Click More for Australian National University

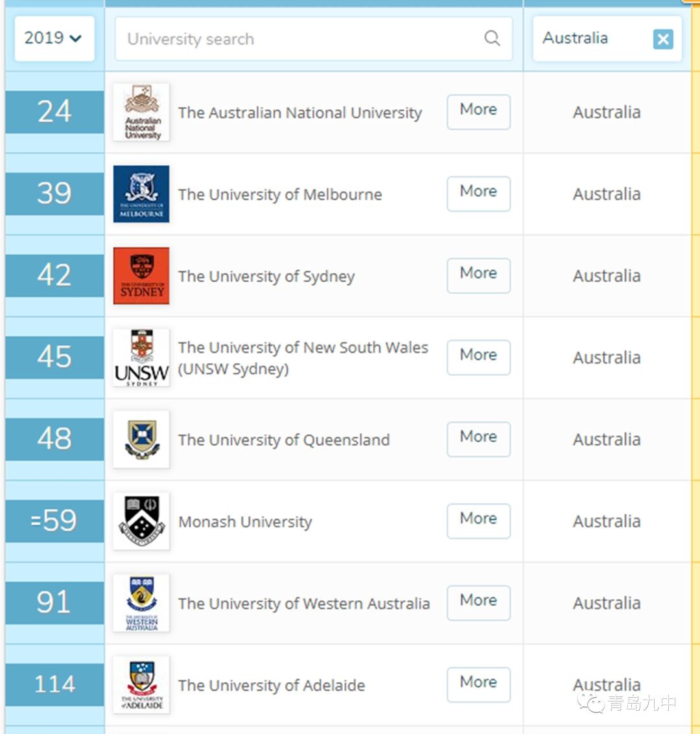pyautogui.click(x=478, y=112)
